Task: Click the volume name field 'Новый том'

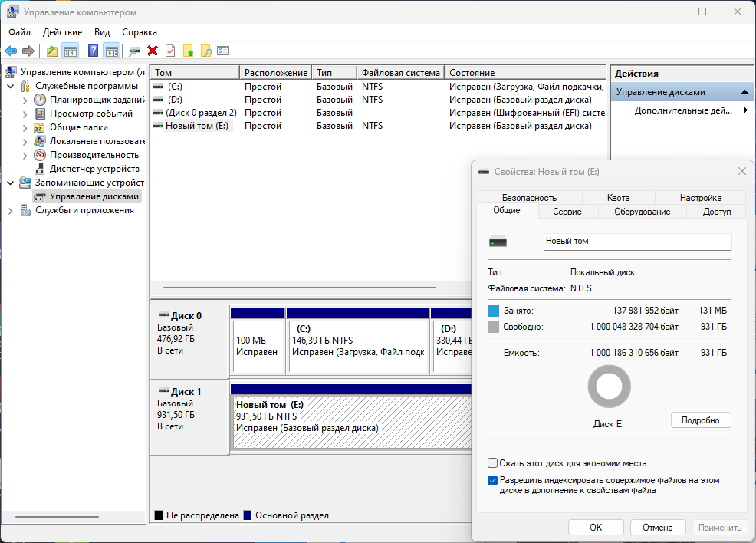Action: pyautogui.click(x=636, y=241)
